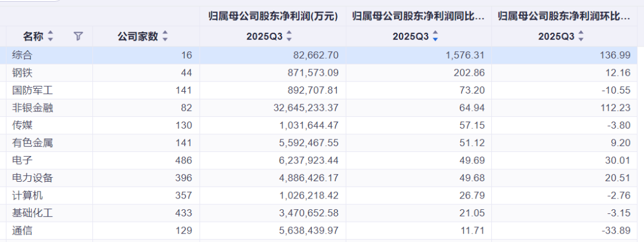Sort by 公司家数 column arrows

[165, 36]
